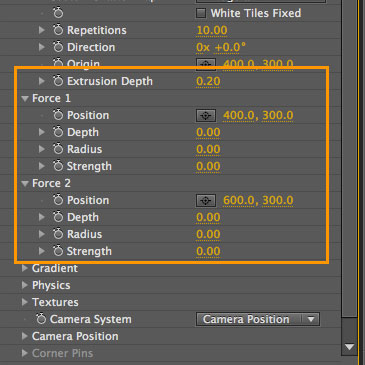This screenshot has height=365, width=365.
Task: Expand the Extrusion Depth property
Action: point(42,81)
